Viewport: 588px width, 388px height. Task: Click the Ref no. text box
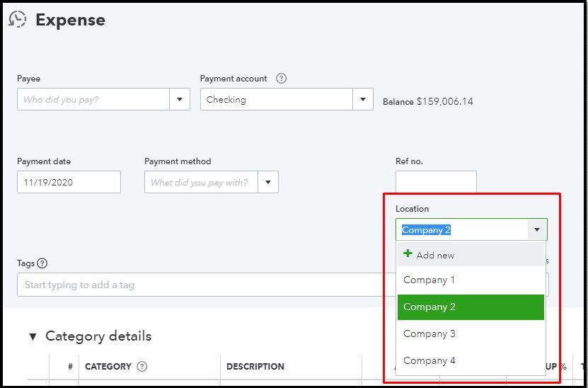(436, 181)
